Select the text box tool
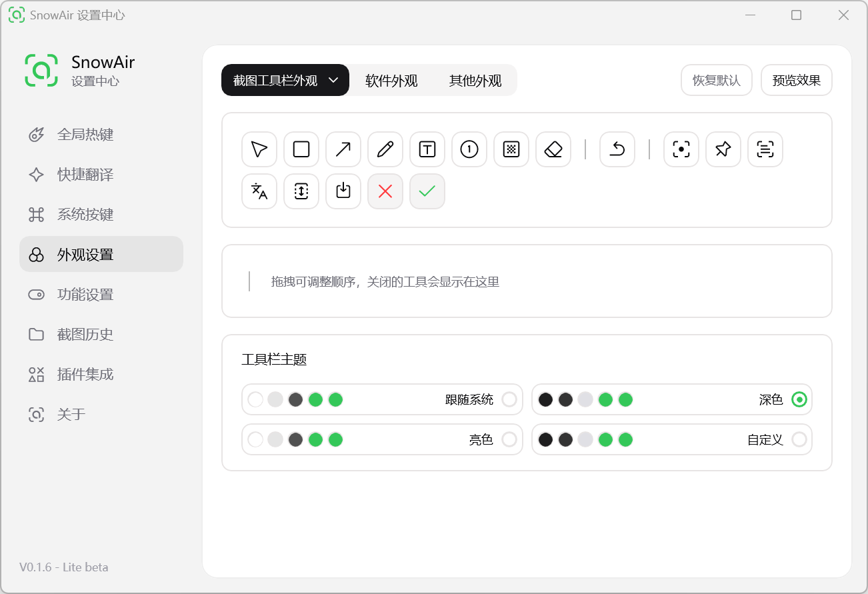Image resolution: width=868 pixels, height=594 pixels. tap(427, 149)
